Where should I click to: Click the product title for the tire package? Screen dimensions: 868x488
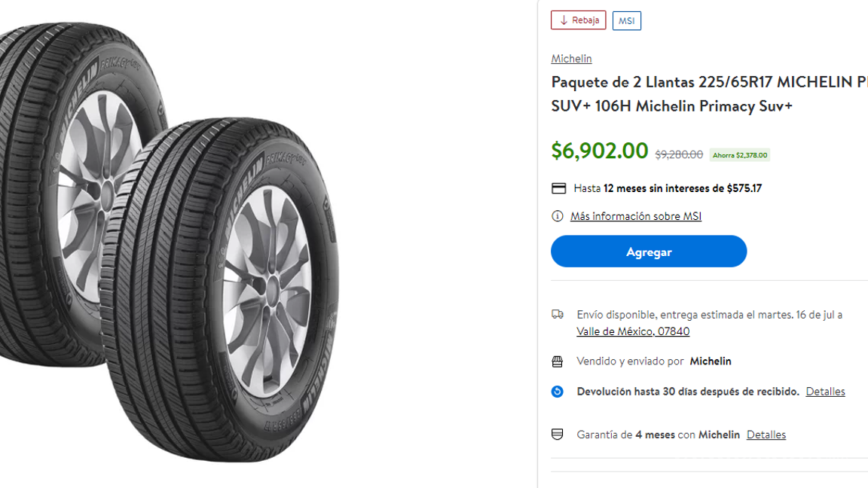pos(701,93)
